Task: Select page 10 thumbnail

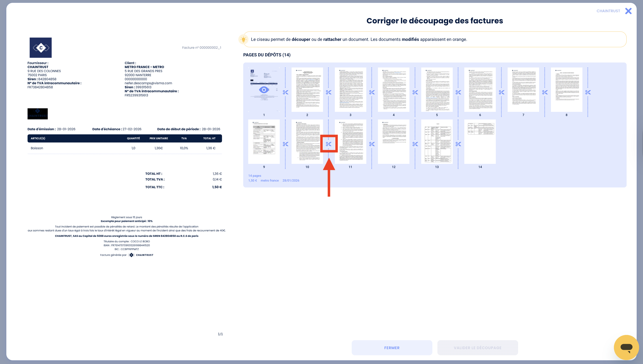Action: [x=307, y=142]
